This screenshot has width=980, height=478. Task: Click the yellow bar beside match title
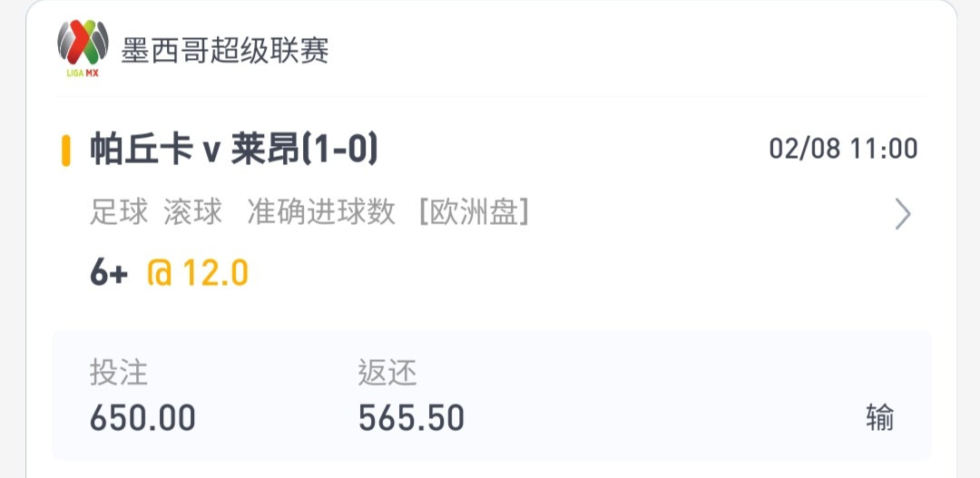(65, 151)
